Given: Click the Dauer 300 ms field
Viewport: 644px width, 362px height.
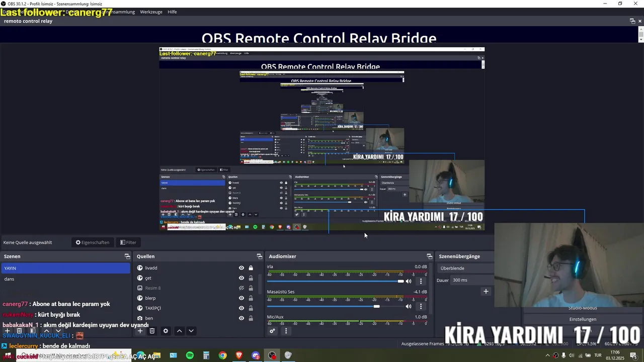Looking at the screenshot, I should [472, 280].
